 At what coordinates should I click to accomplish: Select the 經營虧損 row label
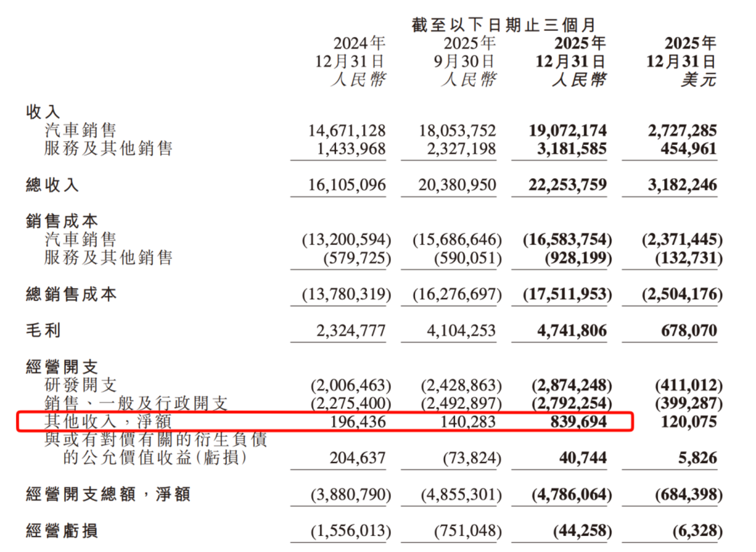point(62,530)
